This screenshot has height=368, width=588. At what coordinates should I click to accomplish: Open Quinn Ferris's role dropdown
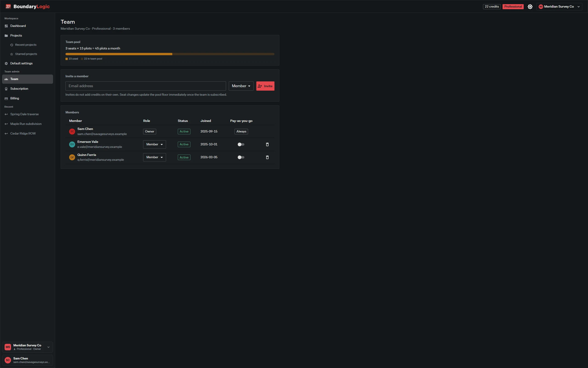tap(154, 157)
